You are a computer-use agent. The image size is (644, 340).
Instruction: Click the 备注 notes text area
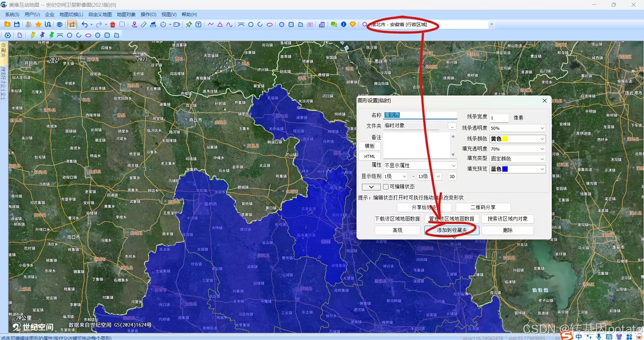417,146
